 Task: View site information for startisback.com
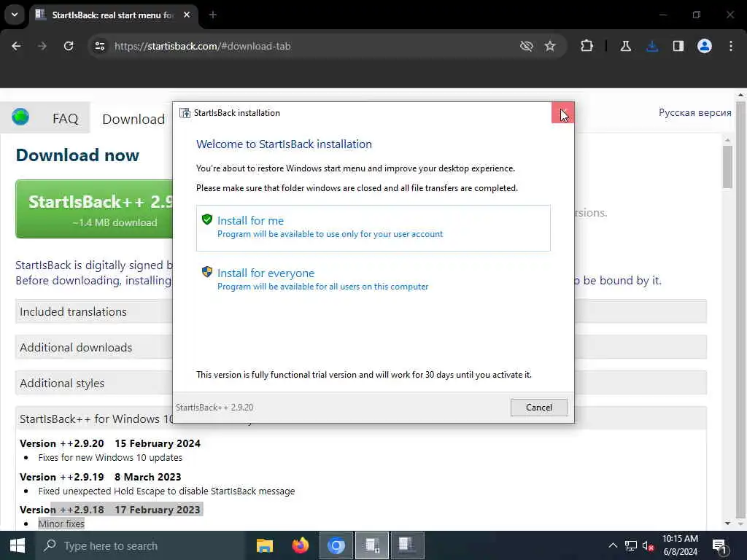click(99, 46)
